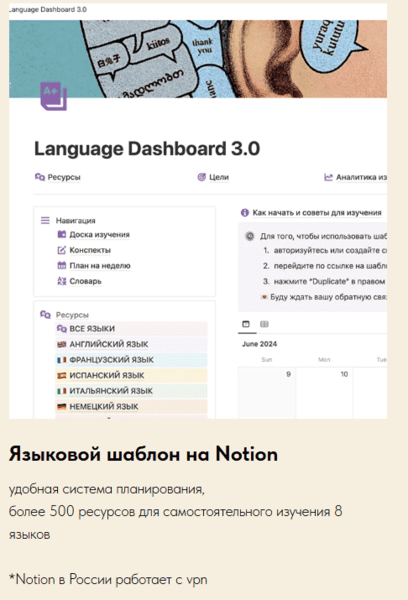
Task: Click the Аналитика chart icon
Action: pos(328,177)
